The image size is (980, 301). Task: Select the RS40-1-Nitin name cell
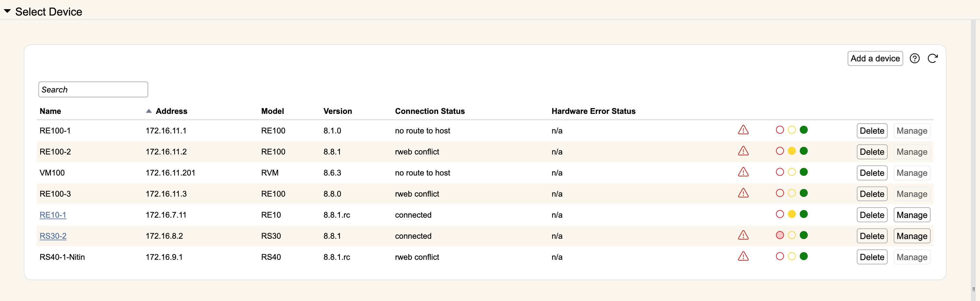pos(62,257)
